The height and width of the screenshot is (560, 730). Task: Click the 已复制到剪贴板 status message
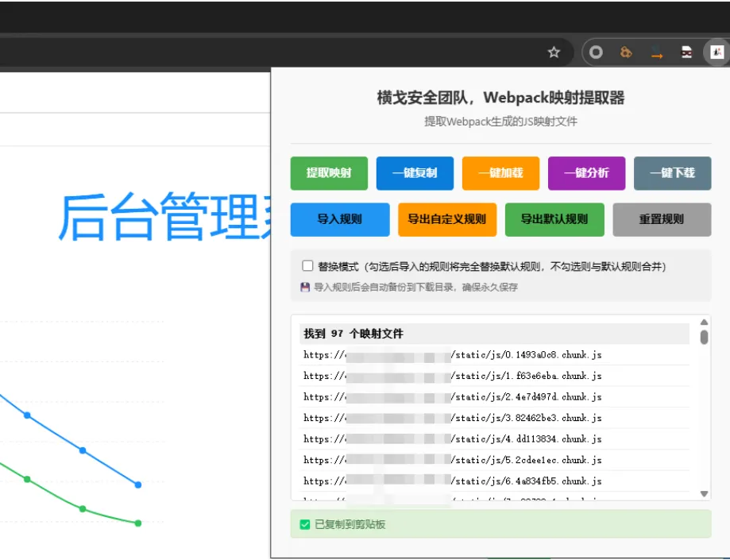pyautogui.click(x=350, y=524)
